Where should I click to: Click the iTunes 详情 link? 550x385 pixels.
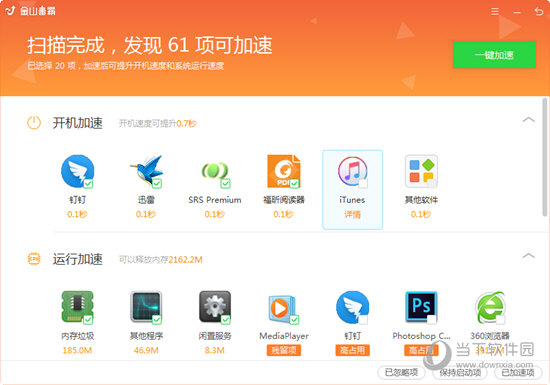(x=353, y=214)
